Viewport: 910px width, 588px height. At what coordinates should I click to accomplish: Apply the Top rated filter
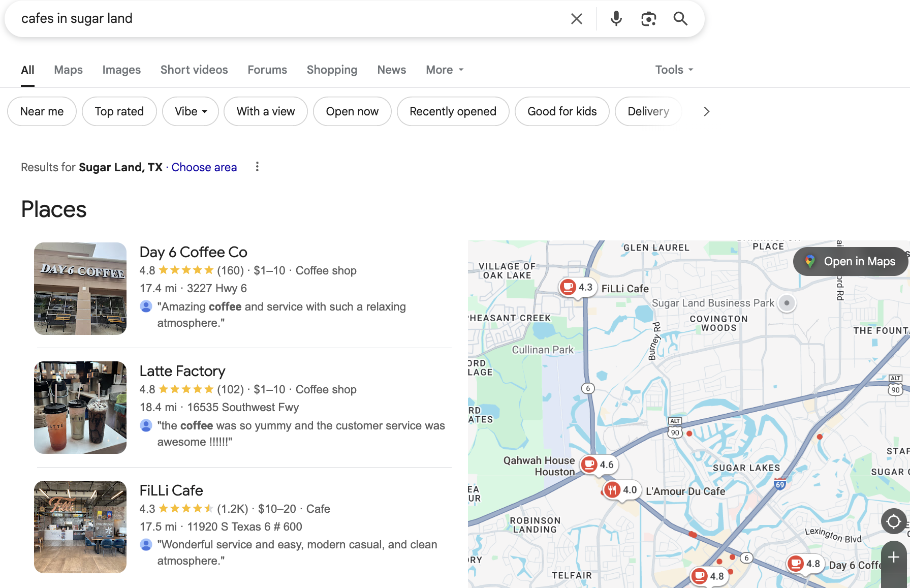pos(119,111)
